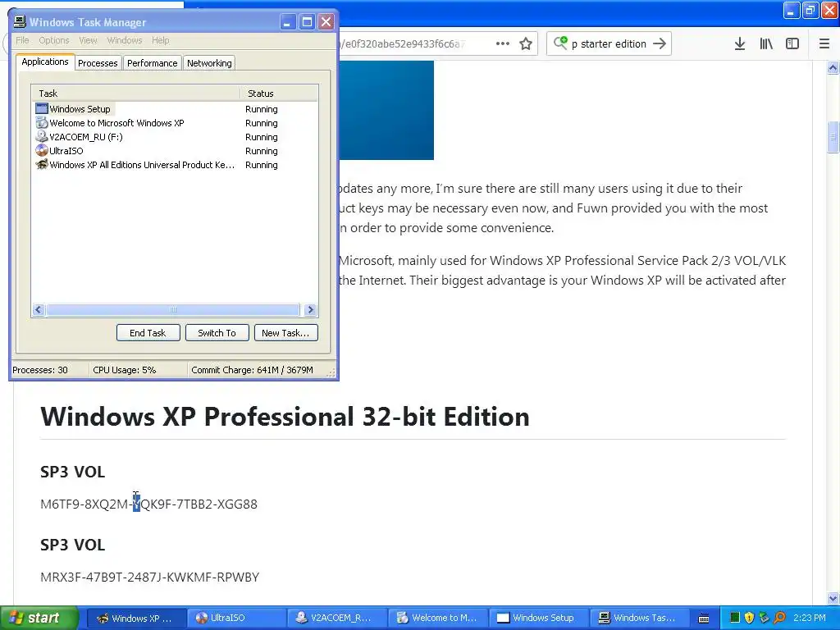Open Help menu in Task Manager
This screenshot has height=630, width=840.
coord(160,40)
